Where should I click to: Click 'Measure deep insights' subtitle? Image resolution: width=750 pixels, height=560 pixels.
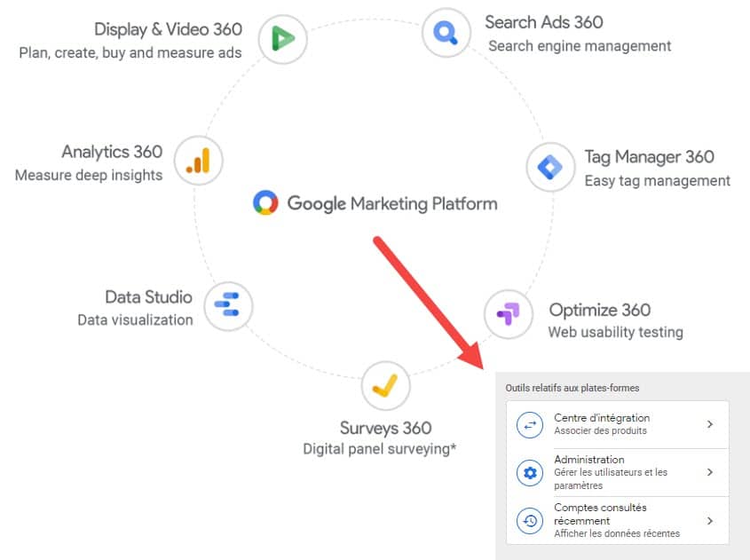coord(89,175)
